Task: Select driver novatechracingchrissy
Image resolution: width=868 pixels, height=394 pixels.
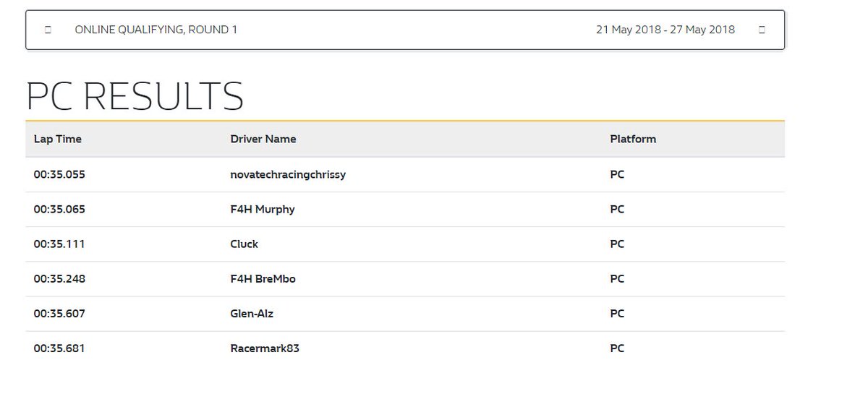Action: pos(288,174)
